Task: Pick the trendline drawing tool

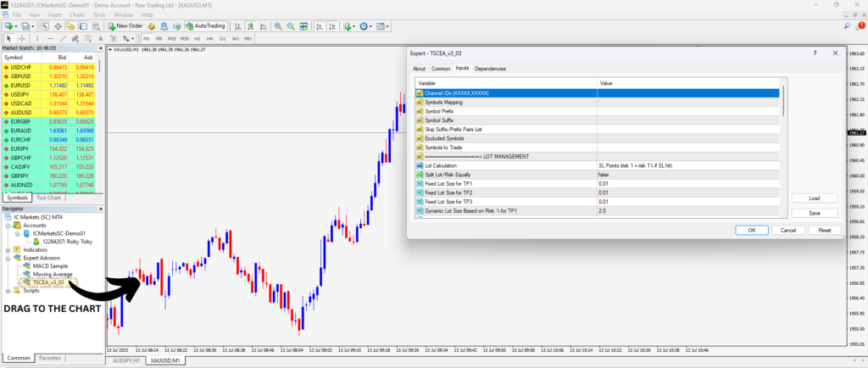Action: (x=63, y=39)
